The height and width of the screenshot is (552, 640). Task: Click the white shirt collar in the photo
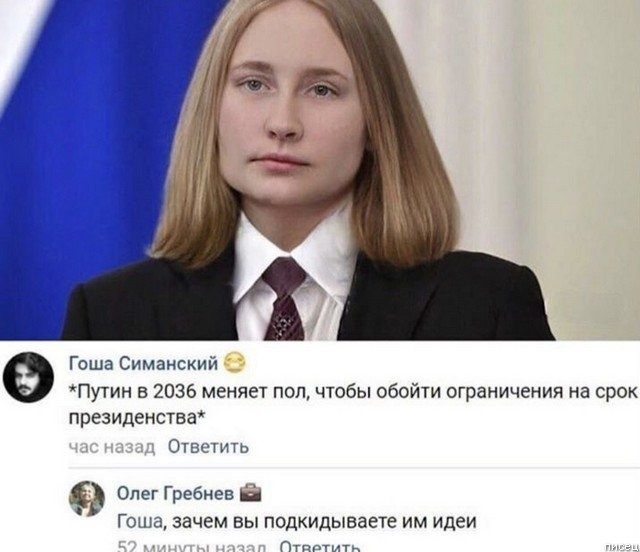295,261
